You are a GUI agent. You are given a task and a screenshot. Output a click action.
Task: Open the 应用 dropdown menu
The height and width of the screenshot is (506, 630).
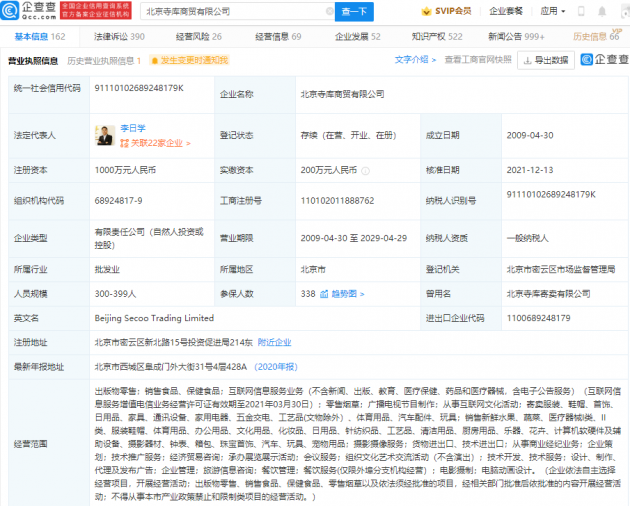tap(553, 11)
